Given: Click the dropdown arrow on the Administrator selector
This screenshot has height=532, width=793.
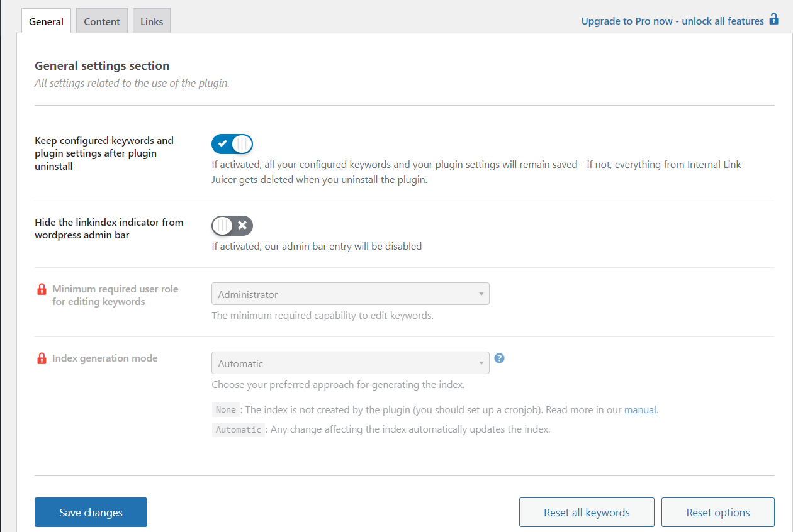Looking at the screenshot, I should pos(481,294).
